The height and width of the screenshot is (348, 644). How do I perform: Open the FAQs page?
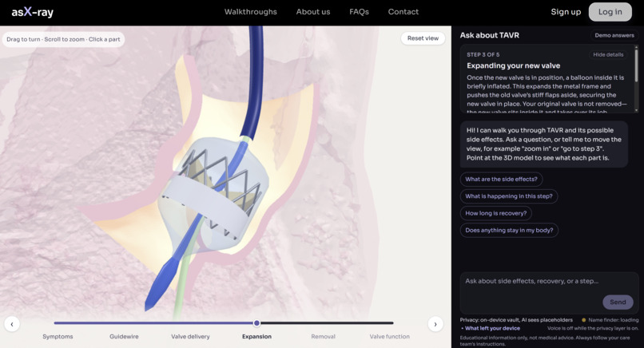(x=359, y=12)
